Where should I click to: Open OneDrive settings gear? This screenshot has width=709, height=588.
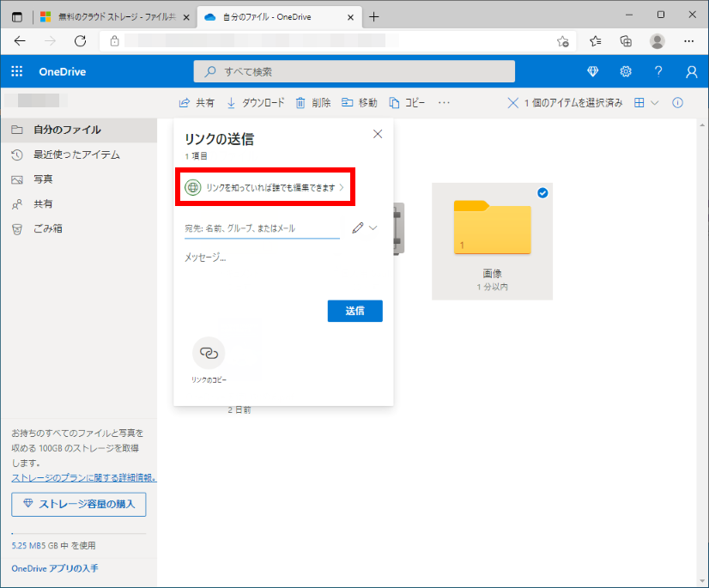[x=626, y=71]
